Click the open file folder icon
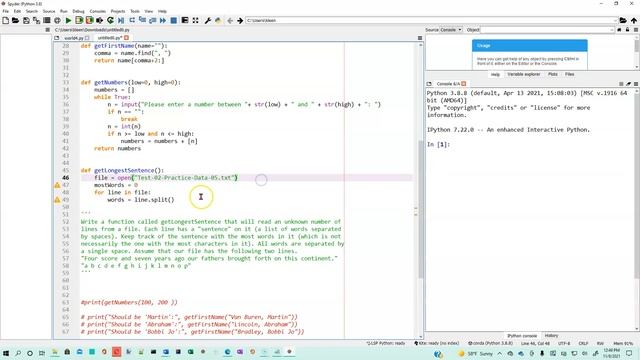640x360 pixels. point(16,20)
